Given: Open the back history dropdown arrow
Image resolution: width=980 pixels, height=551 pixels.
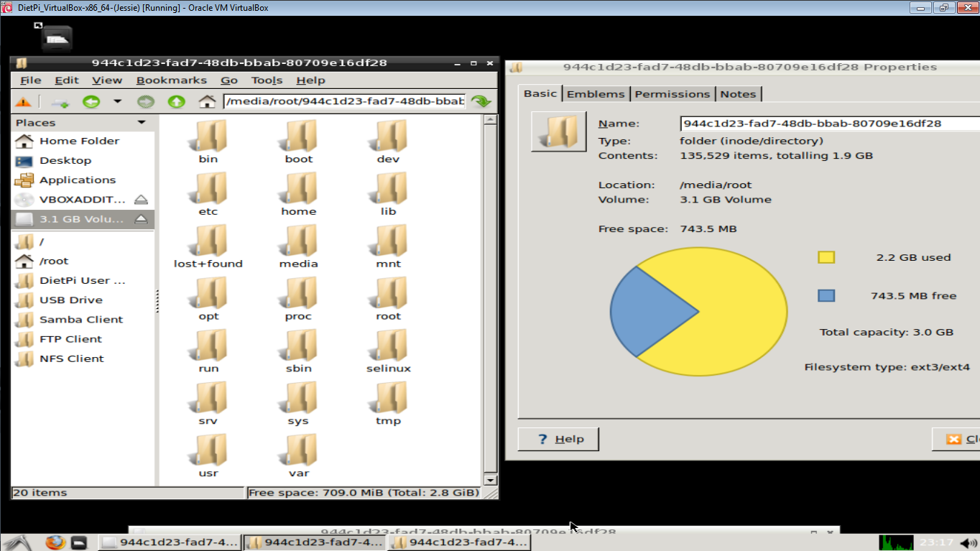Looking at the screenshot, I should tap(118, 101).
